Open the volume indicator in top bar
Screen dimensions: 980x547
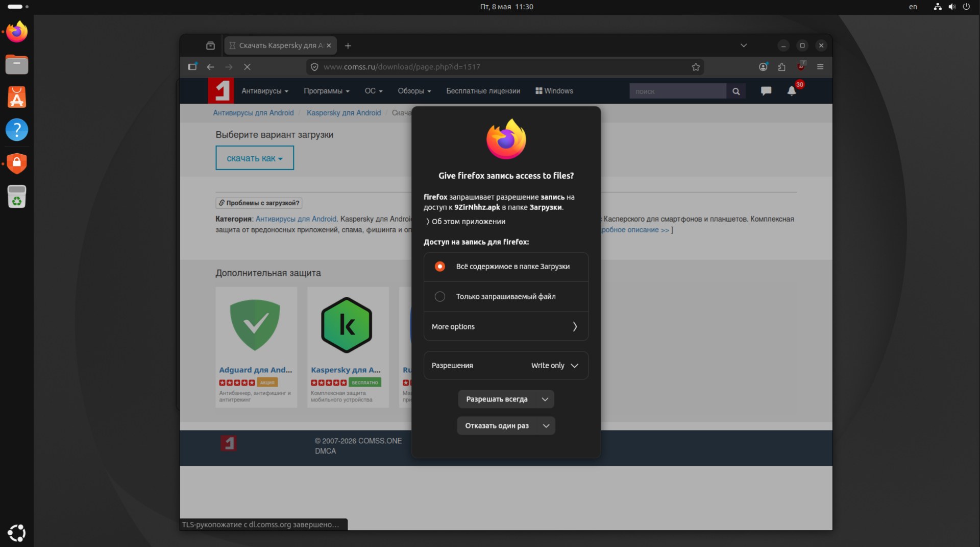click(952, 7)
